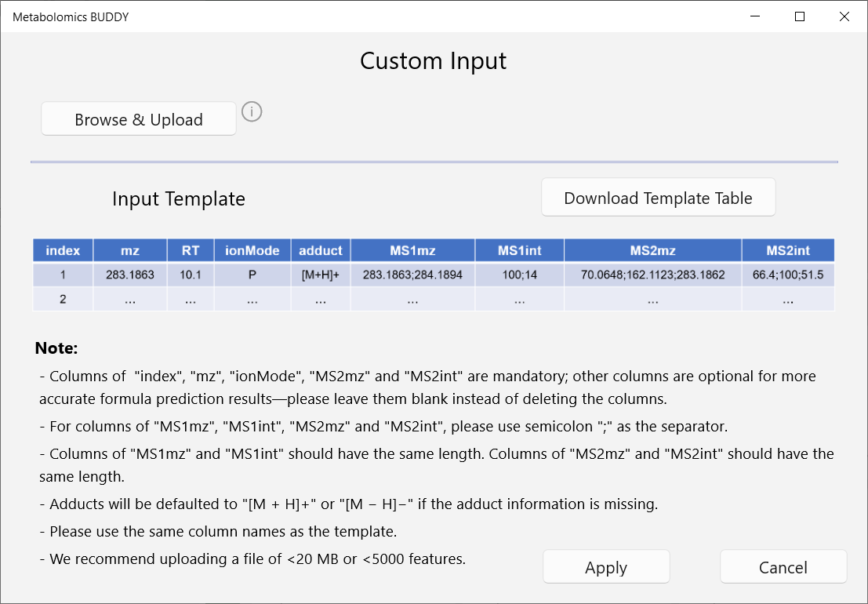Viewport: 868px width, 604px height.
Task: Select the "MS1mz" column header
Action: 412,250
